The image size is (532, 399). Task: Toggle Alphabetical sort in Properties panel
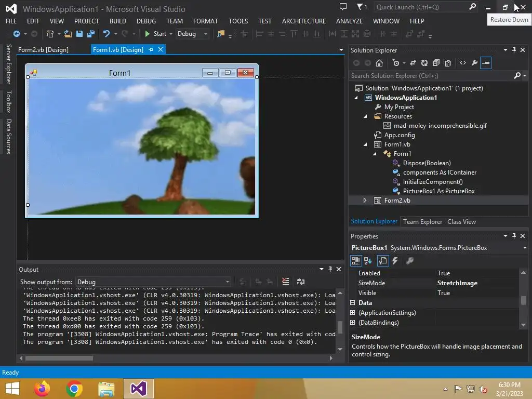(368, 261)
